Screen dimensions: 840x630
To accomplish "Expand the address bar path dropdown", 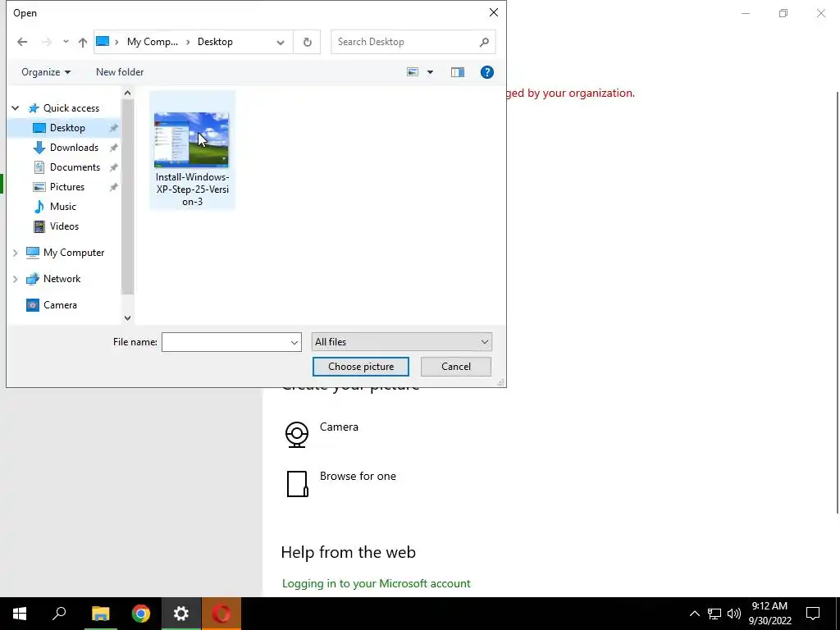I will (x=281, y=42).
